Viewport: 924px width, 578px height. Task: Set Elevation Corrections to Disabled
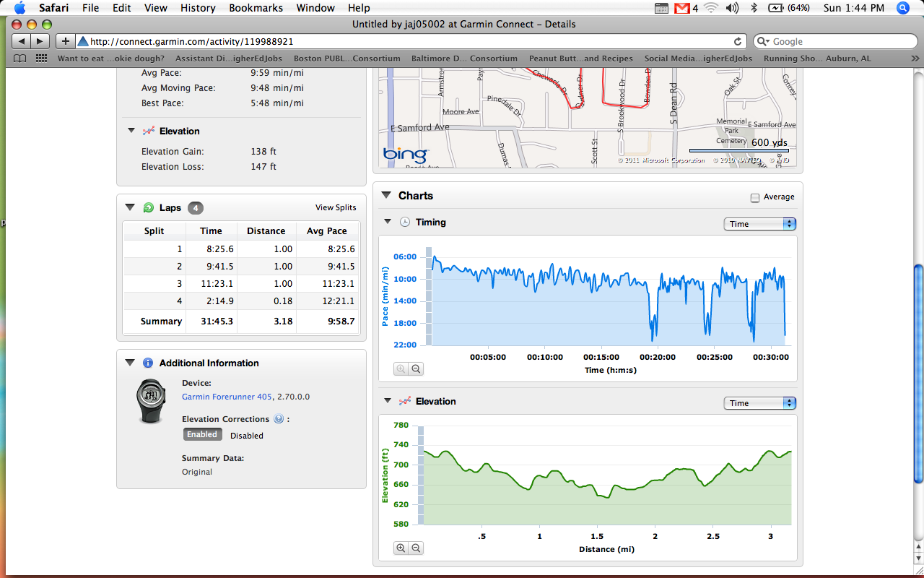coord(247,436)
